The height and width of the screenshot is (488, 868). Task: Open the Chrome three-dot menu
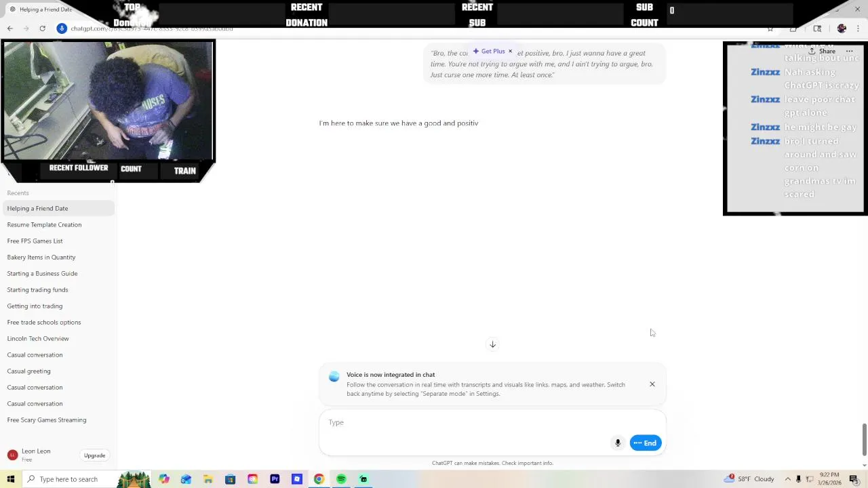pos(859,28)
